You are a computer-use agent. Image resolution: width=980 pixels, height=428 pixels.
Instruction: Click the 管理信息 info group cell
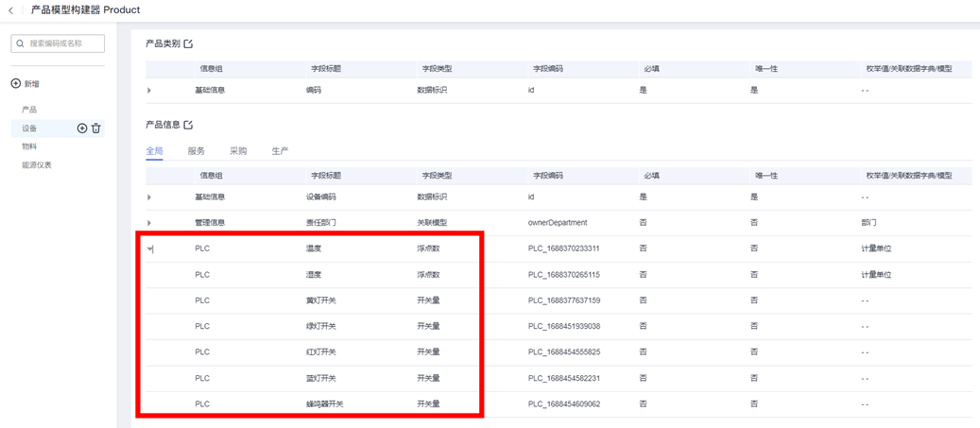[210, 222]
